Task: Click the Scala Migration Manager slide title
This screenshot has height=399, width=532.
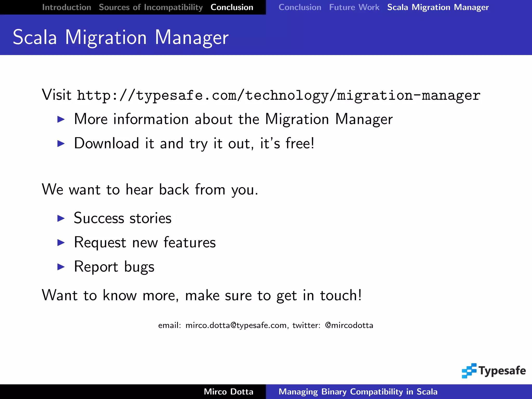Action: click(x=121, y=37)
